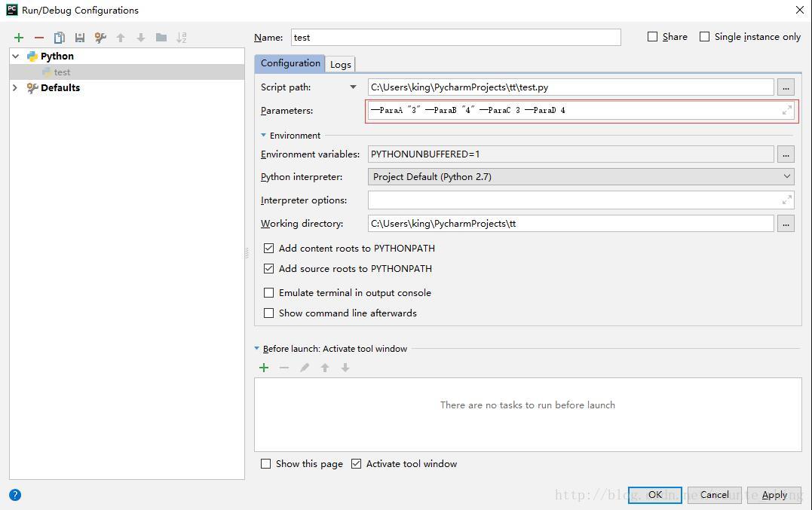The width and height of the screenshot is (812, 510).
Task: Move configuration up in list toolbar
Action: click(x=121, y=37)
